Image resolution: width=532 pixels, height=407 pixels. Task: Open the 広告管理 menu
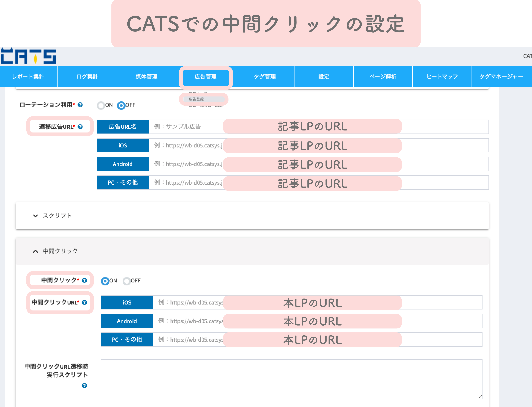click(206, 77)
